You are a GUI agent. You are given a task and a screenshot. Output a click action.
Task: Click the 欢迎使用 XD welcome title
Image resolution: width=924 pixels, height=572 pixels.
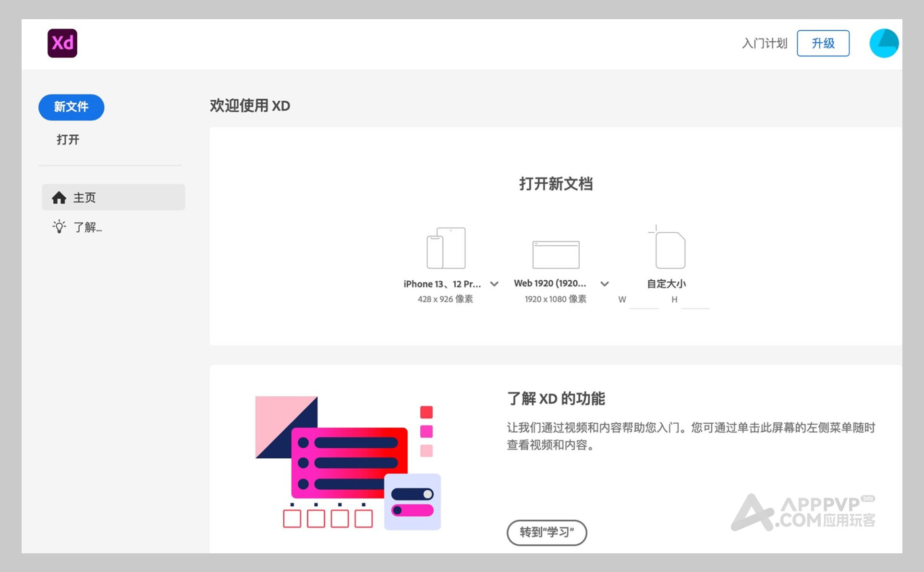250,106
